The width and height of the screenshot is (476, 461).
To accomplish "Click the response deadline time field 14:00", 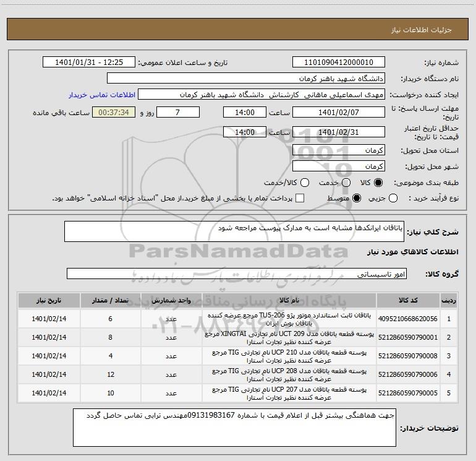I will (245, 113).
